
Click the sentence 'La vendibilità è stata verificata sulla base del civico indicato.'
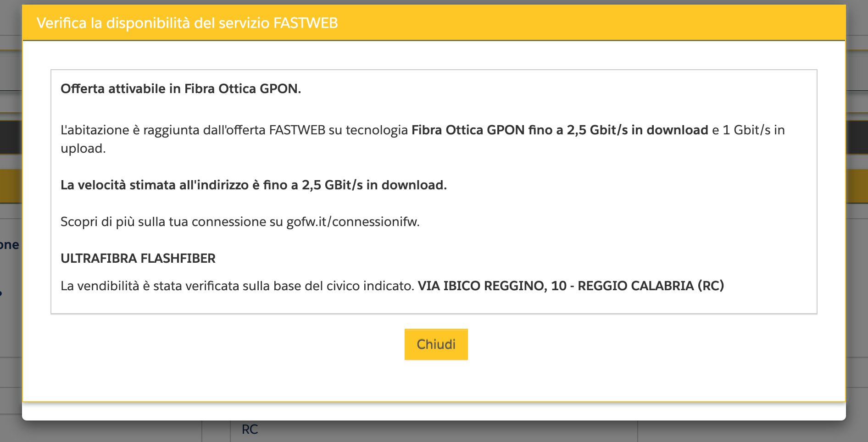point(237,286)
